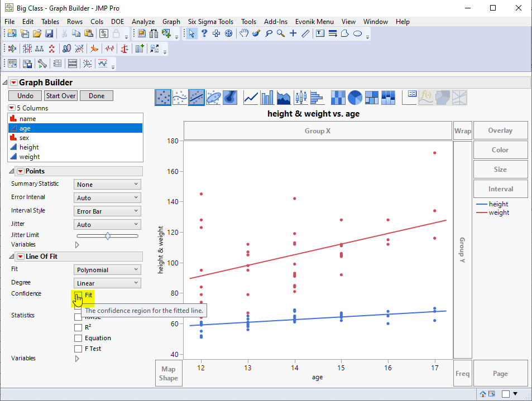This screenshot has height=401, width=532.
Task: Click the Done button
Action: click(97, 95)
